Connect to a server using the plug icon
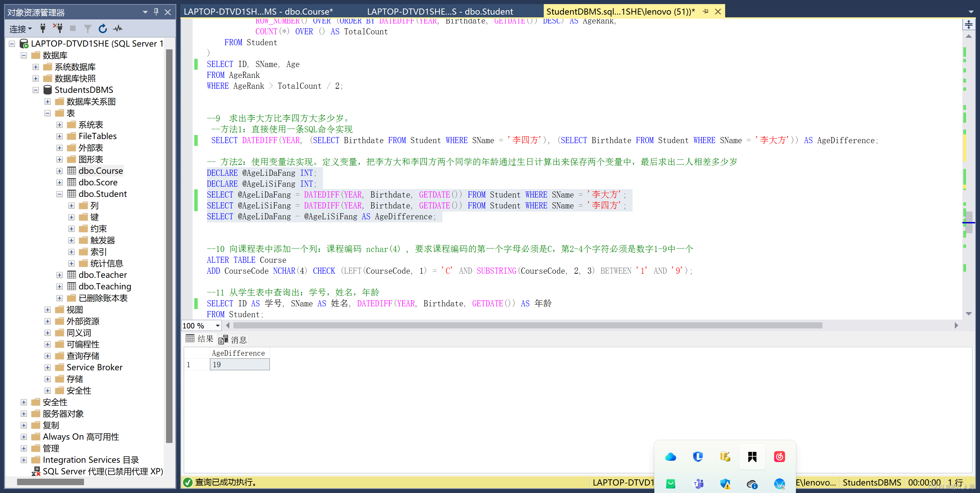Viewport: 980px width, 493px height. (x=43, y=28)
